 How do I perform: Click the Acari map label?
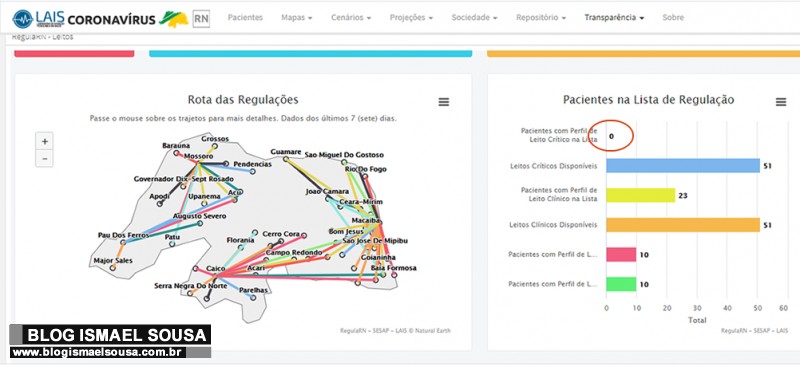(256, 268)
